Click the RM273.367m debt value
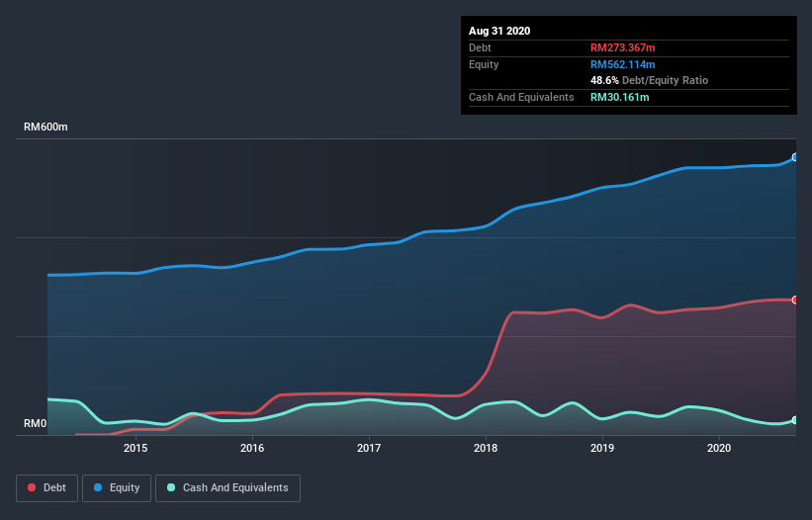Screen dimensions: 812x520 pyautogui.click(x=622, y=47)
